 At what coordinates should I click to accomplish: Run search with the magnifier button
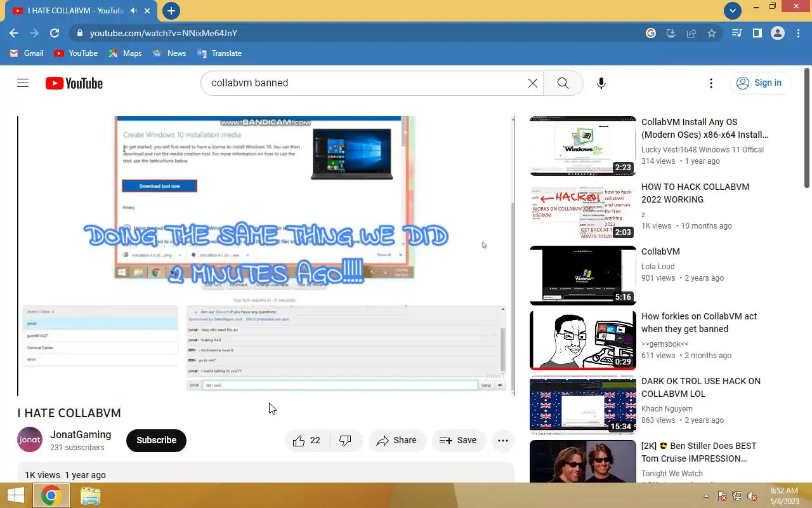563,83
